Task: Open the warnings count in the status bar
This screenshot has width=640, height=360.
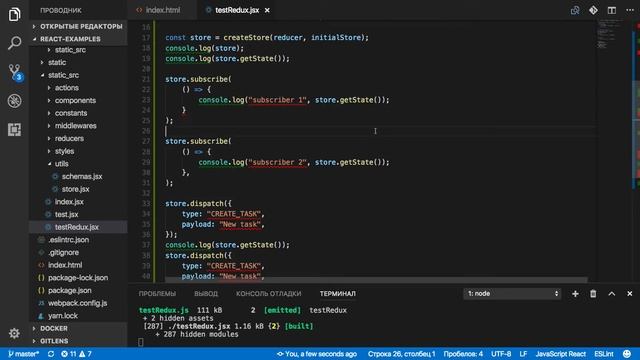Action: tap(85, 354)
